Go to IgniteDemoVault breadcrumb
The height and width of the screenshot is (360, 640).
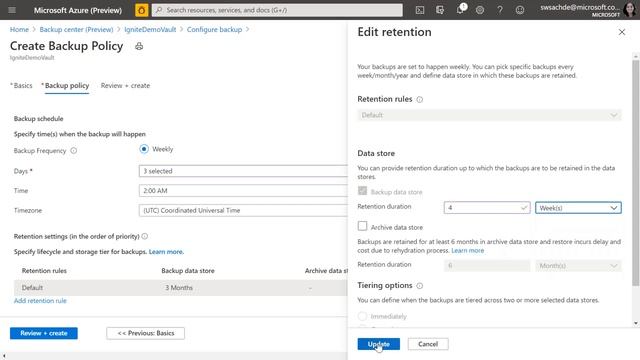(150, 29)
